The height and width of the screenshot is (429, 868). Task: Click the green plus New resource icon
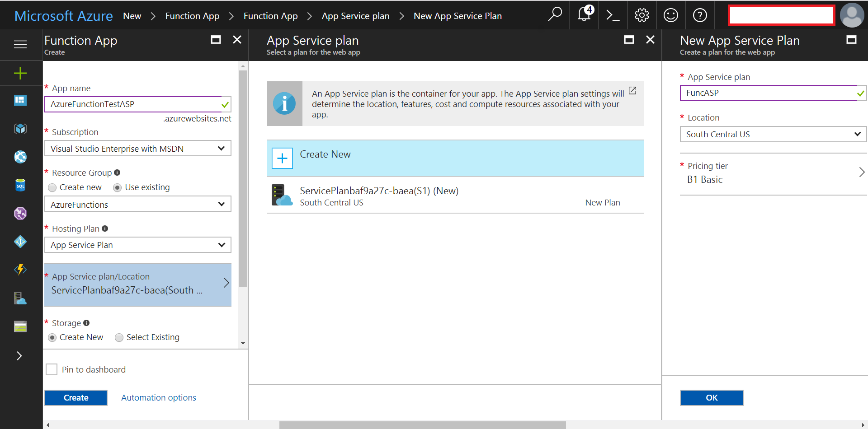pyautogui.click(x=20, y=73)
